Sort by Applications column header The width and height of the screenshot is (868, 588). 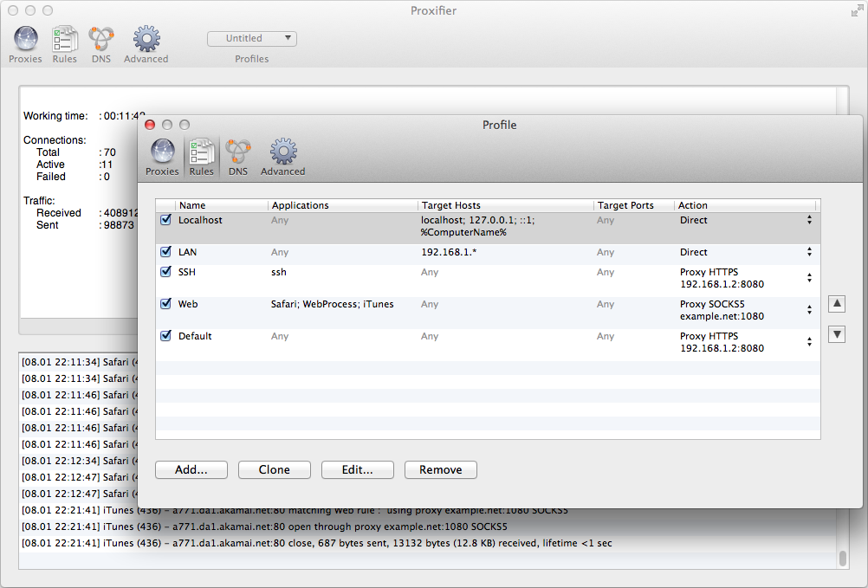343,205
